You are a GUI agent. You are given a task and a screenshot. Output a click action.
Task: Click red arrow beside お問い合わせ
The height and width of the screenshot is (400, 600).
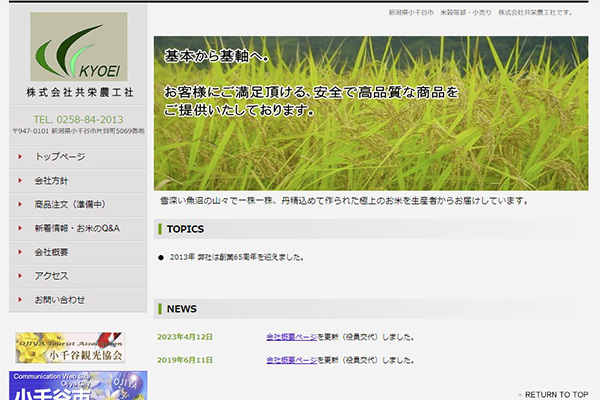[20, 300]
